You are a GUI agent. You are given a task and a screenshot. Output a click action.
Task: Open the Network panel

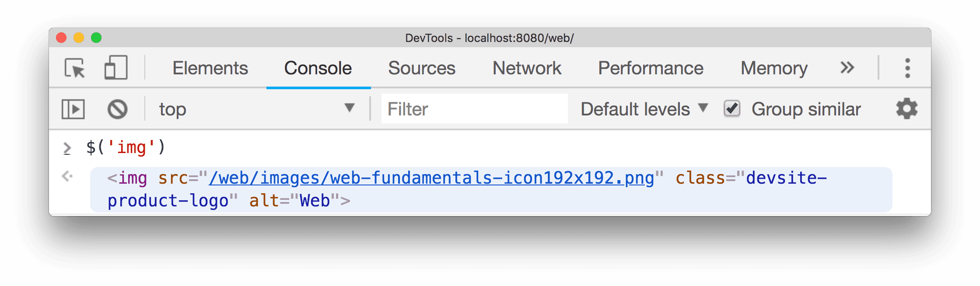coord(527,68)
